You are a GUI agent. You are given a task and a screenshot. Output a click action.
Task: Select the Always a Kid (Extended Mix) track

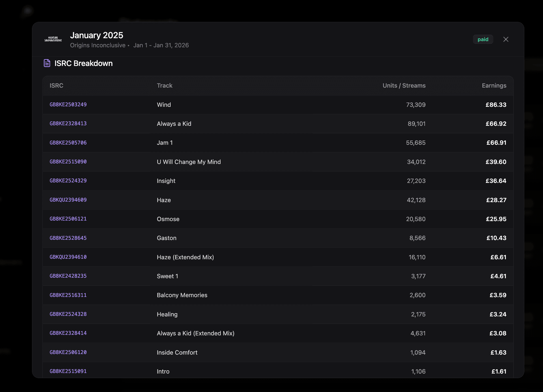coord(195,333)
